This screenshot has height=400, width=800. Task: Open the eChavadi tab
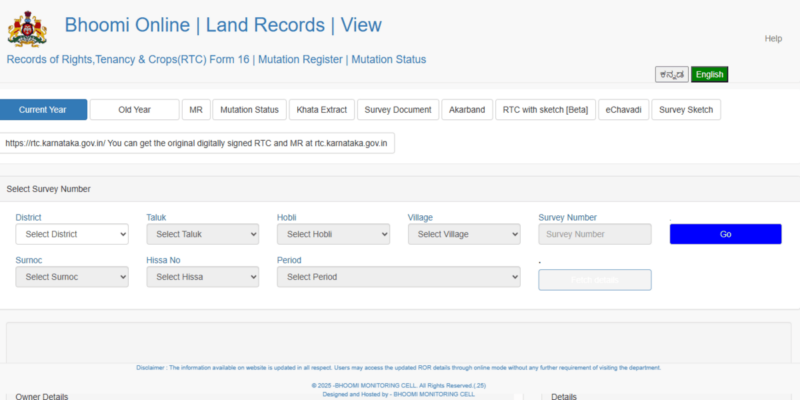tap(623, 110)
